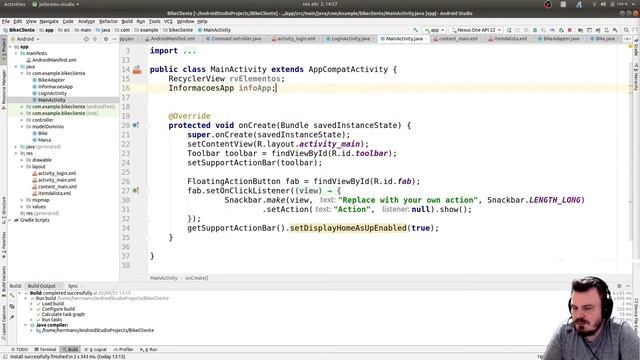Click the status bar tool-windows icon at bottom left
Image resolution: width=640 pixels, height=360 pixels.
5,357
